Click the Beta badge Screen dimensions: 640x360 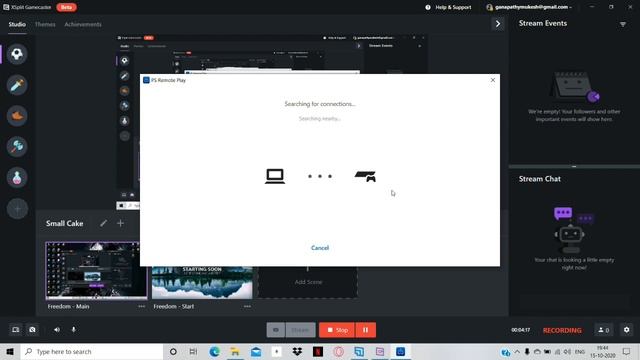66,7
